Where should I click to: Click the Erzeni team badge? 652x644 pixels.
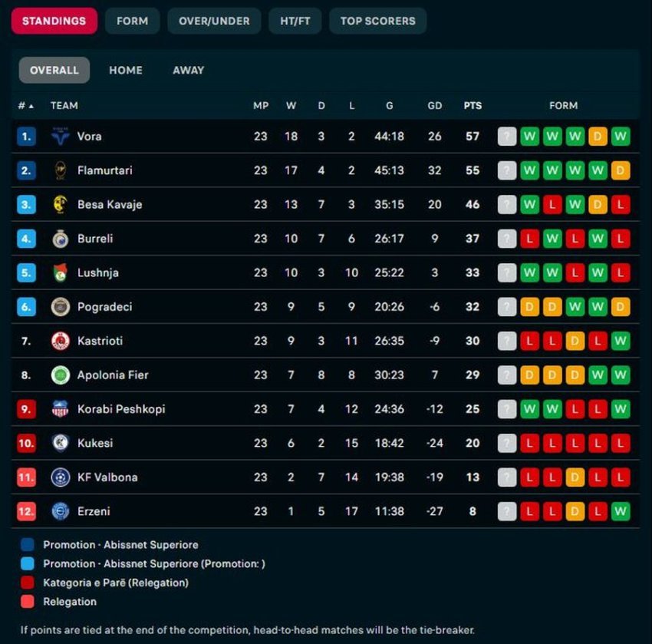pos(61,511)
